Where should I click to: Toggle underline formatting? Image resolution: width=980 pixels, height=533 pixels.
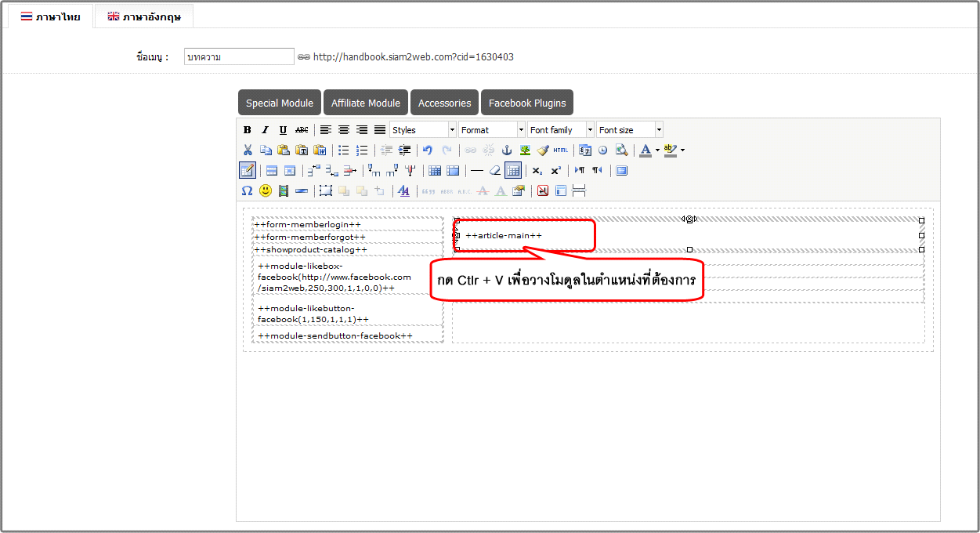tap(284, 130)
